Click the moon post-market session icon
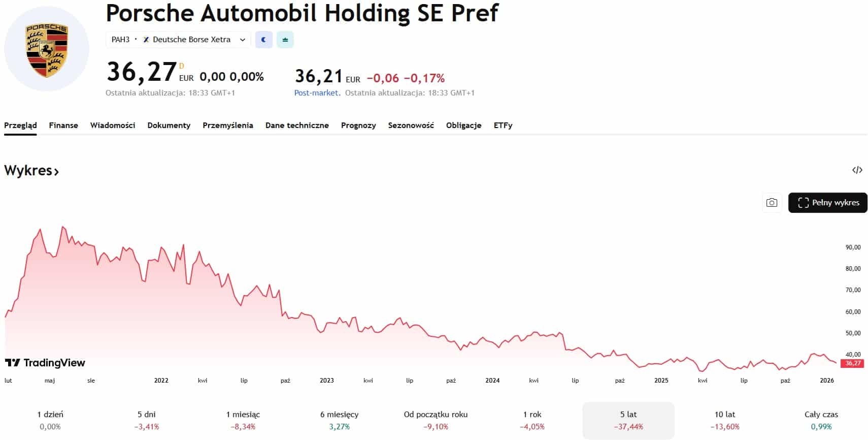This screenshot has height=440, width=868. pyautogui.click(x=263, y=40)
